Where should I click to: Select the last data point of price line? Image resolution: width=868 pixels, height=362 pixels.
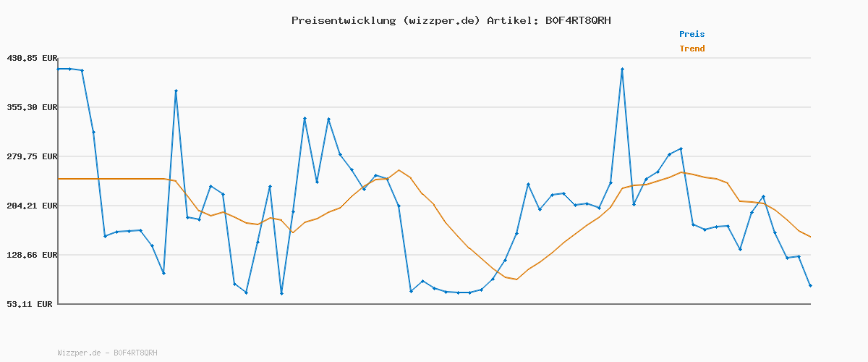pos(810,285)
